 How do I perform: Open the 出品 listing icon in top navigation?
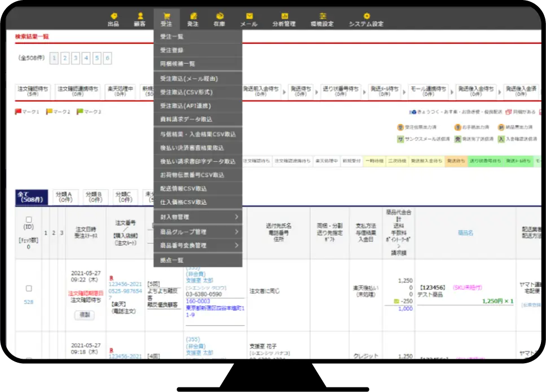tap(113, 16)
